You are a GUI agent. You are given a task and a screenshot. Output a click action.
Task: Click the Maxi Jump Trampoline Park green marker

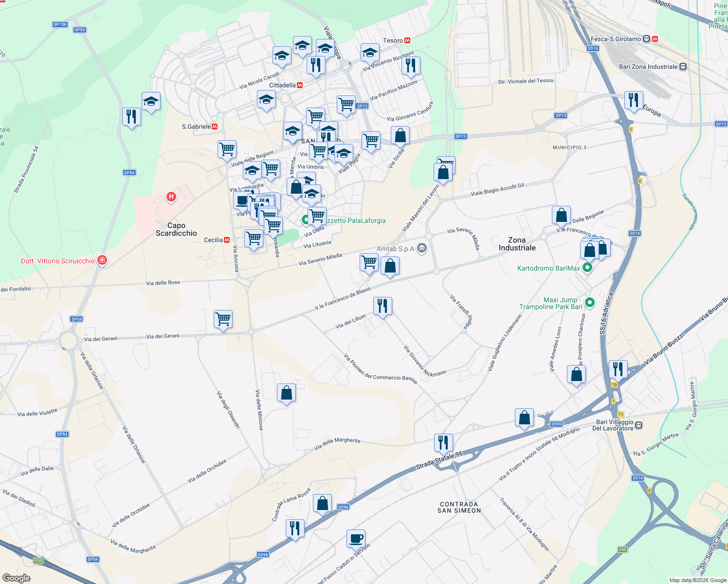click(x=590, y=303)
